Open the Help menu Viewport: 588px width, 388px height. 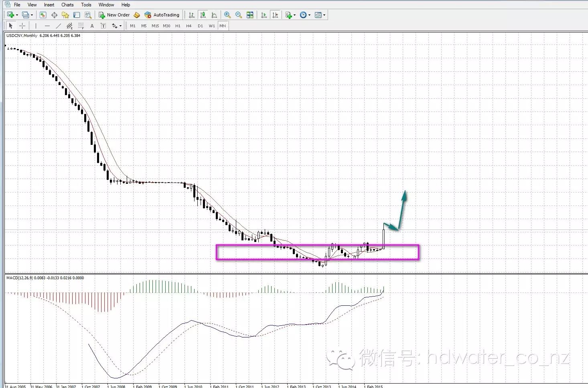pyautogui.click(x=126, y=5)
